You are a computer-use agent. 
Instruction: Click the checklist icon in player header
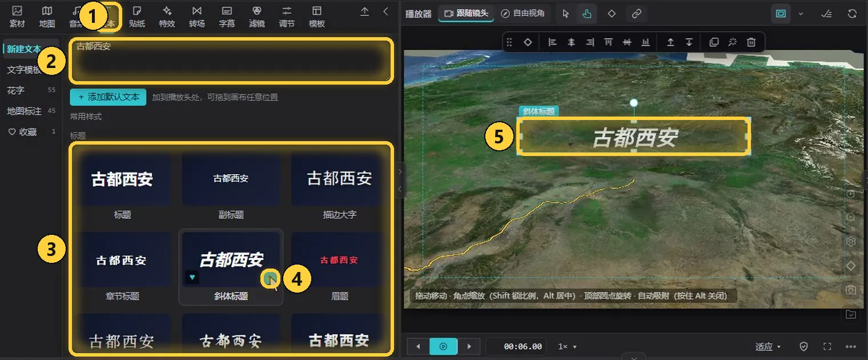pos(826,14)
